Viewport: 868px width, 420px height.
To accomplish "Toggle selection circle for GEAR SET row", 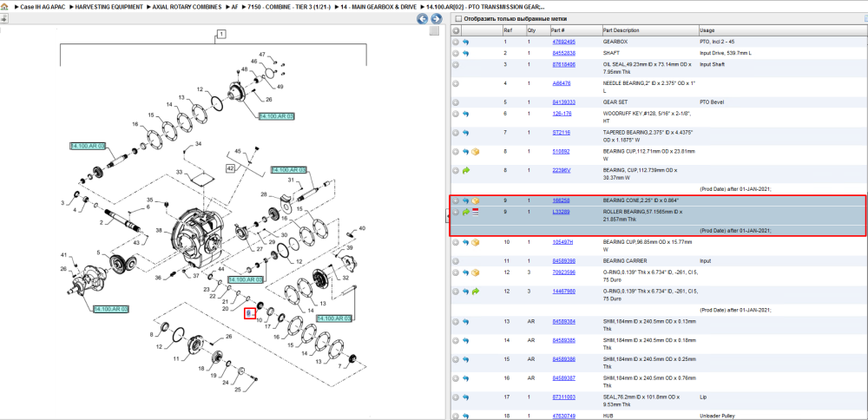I will (456, 102).
